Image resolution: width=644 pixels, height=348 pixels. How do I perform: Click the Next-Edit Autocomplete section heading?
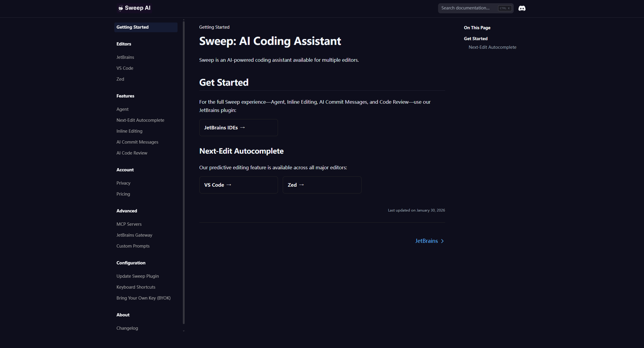[241, 151]
